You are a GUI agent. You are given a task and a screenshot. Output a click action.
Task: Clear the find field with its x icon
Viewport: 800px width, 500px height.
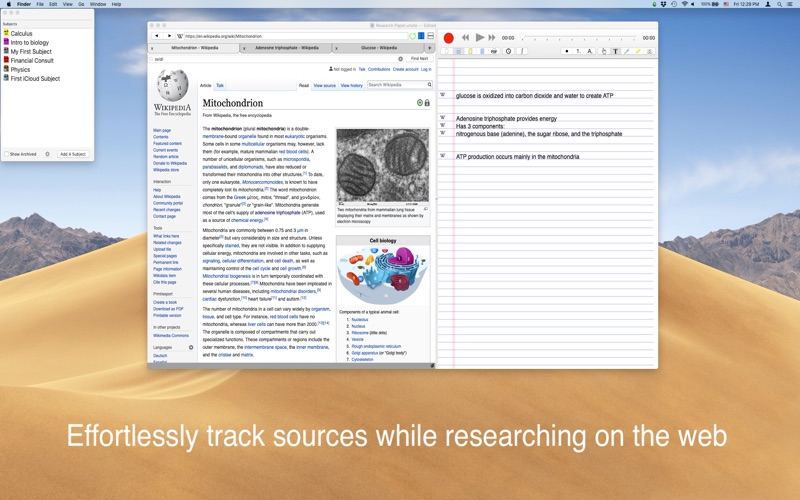[401, 59]
